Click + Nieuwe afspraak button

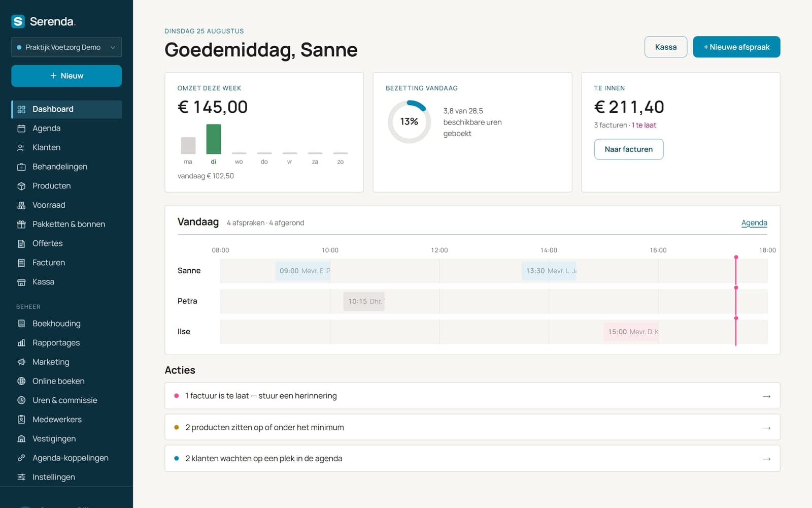click(736, 47)
